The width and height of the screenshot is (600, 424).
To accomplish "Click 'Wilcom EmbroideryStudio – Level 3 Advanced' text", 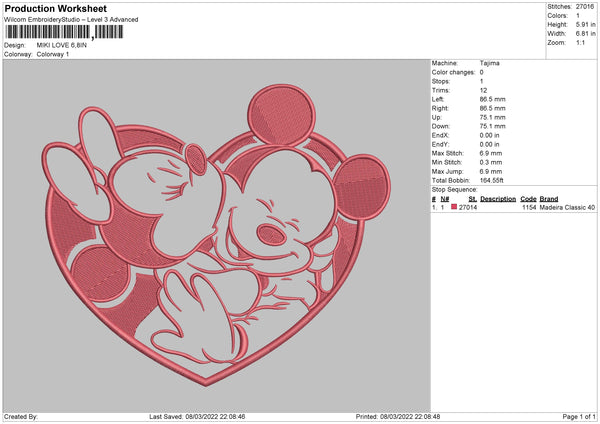I will [x=71, y=20].
